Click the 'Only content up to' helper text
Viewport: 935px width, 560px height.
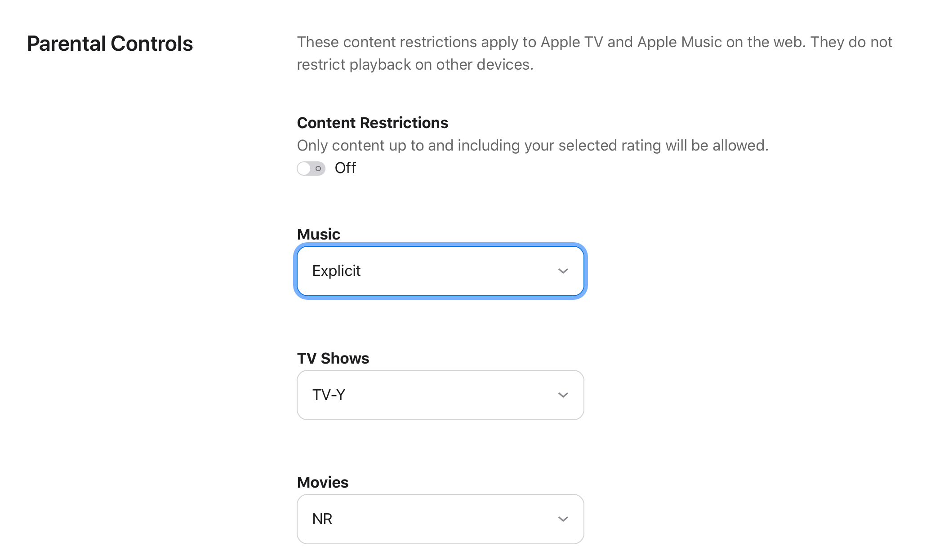pos(533,146)
